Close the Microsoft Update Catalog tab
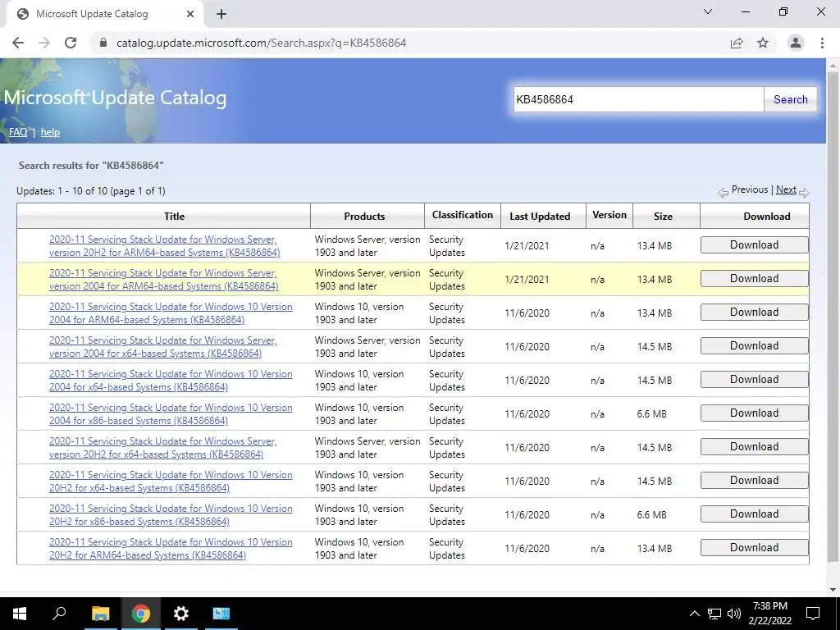840x630 pixels. click(190, 14)
